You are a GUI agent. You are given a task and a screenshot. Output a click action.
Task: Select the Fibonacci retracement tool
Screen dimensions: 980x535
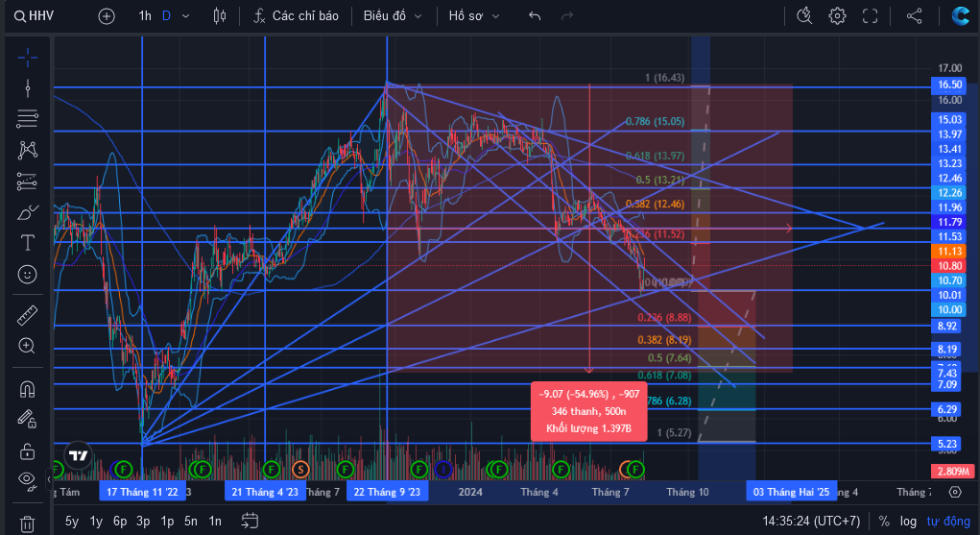tap(28, 118)
